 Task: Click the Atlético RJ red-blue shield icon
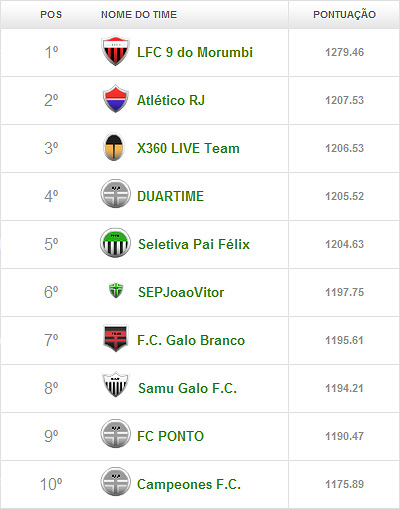pyautogui.click(x=115, y=99)
